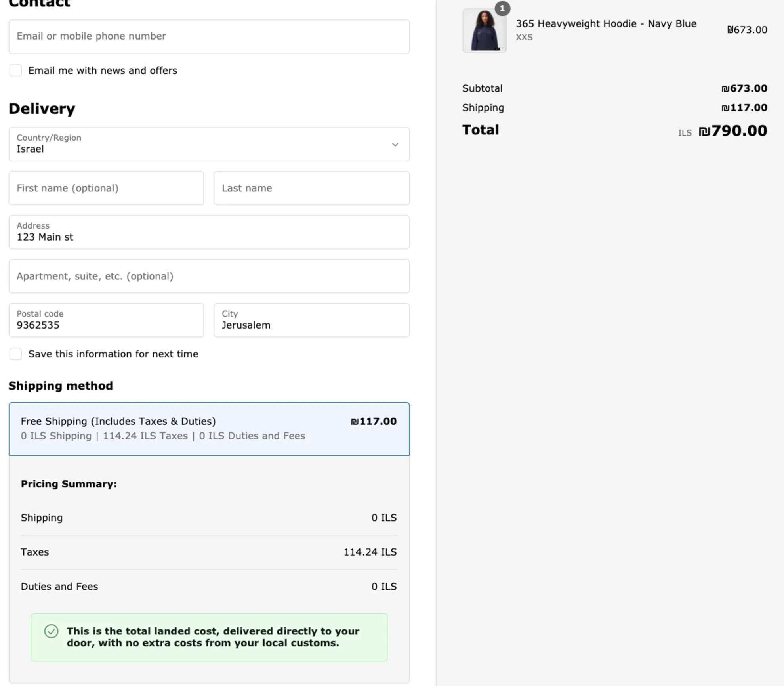Click the Duties and Fees row label
Image resolution: width=784 pixels, height=686 pixels.
click(59, 587)
